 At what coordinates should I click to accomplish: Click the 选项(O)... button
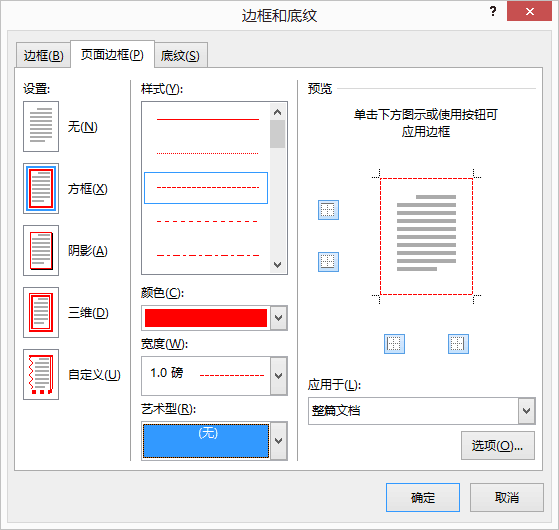tap(498, 446)
